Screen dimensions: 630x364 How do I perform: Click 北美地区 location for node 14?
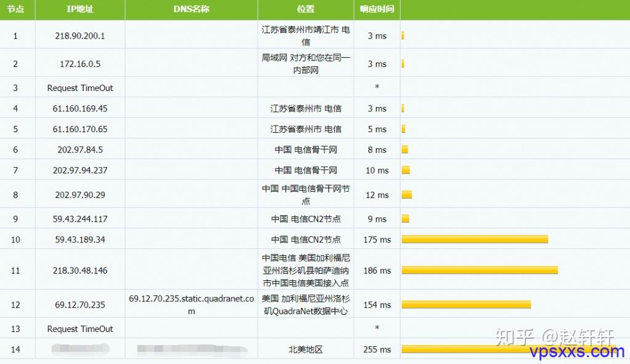click(306, 349)
